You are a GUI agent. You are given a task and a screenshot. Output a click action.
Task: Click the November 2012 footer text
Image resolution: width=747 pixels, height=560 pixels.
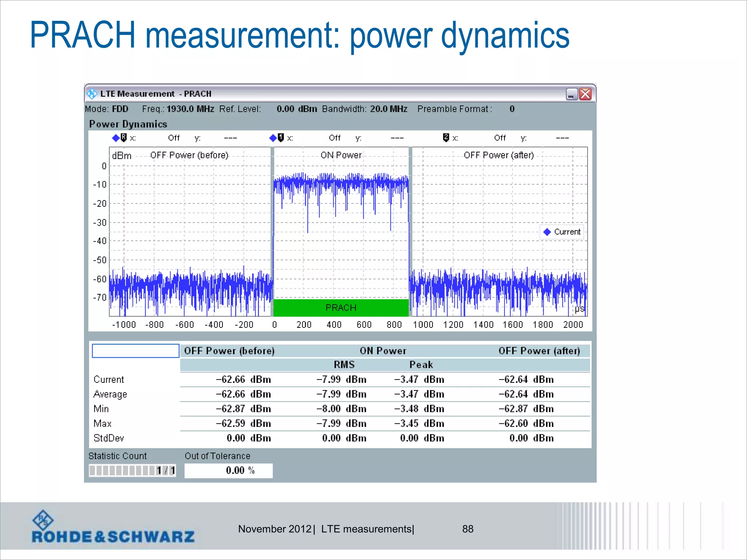275,529
